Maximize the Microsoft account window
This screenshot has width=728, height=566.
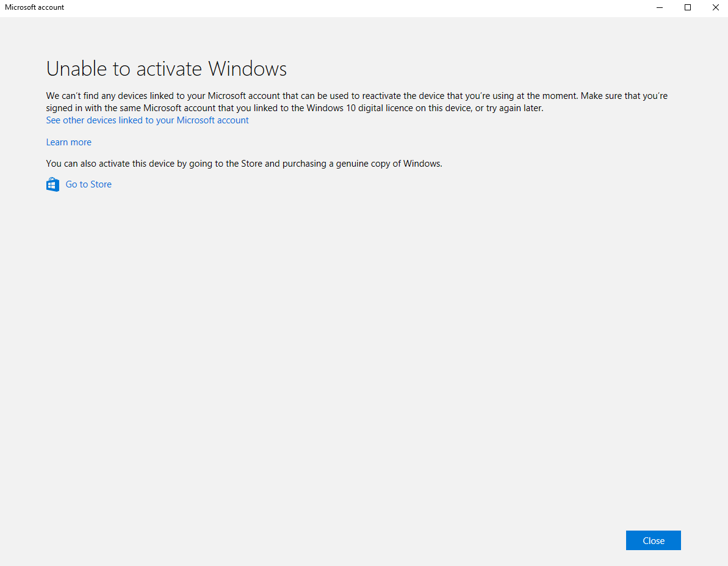[x=688, y=7]
